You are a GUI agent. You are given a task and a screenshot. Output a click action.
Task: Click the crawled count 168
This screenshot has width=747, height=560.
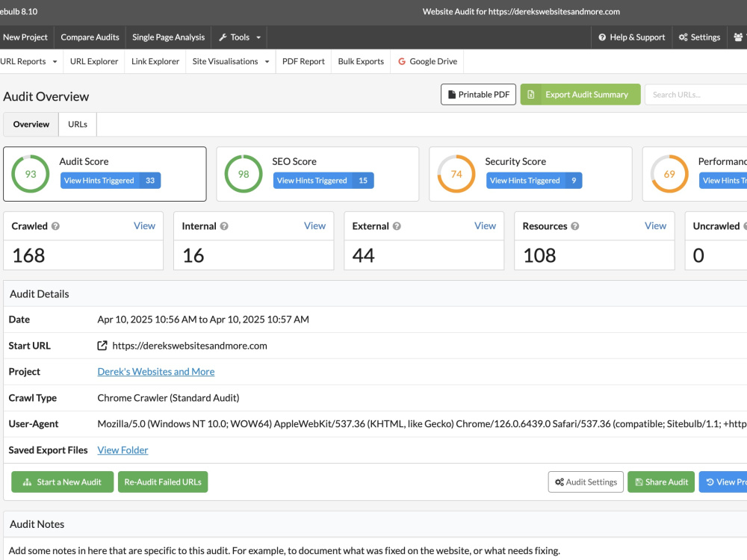[28, 255]
